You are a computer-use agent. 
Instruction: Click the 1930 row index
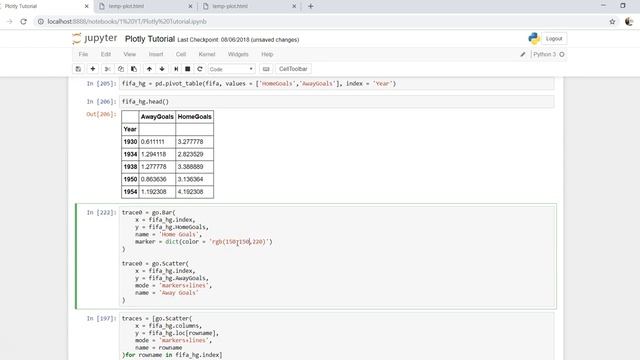pos(130,142)
